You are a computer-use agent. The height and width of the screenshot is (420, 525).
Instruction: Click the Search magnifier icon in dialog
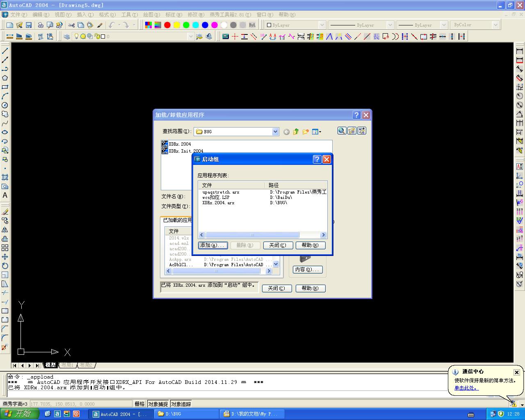[x=342, y=130]
